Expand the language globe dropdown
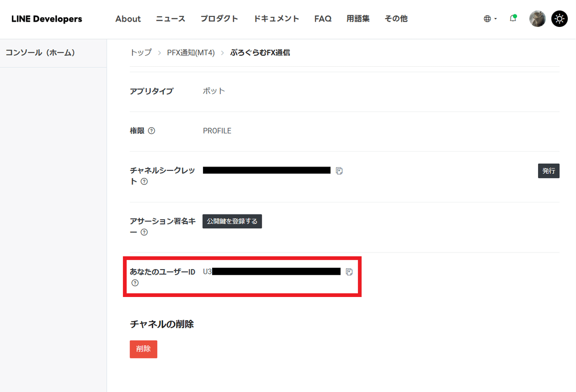Viewport: 576px width, 392px height. (490, 19)
